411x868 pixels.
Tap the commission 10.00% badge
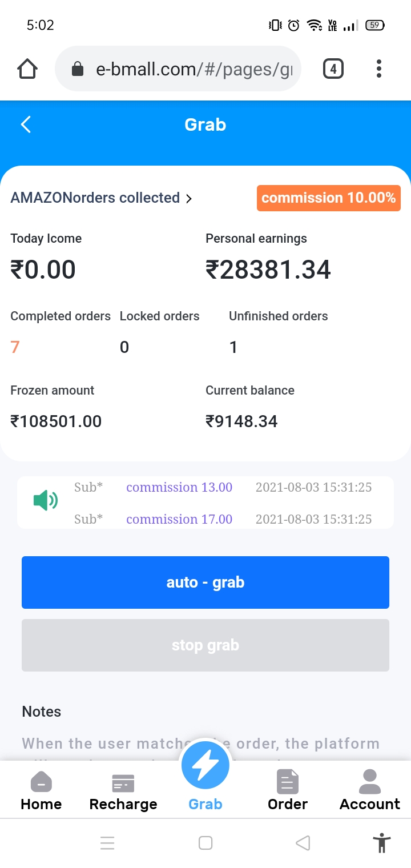328,198
